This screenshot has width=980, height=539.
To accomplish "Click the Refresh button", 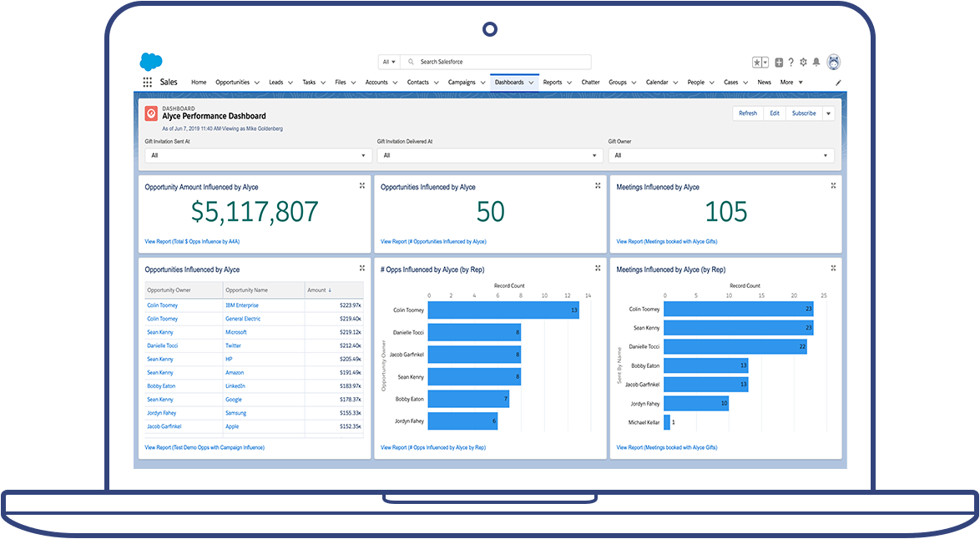I will 748,113.
